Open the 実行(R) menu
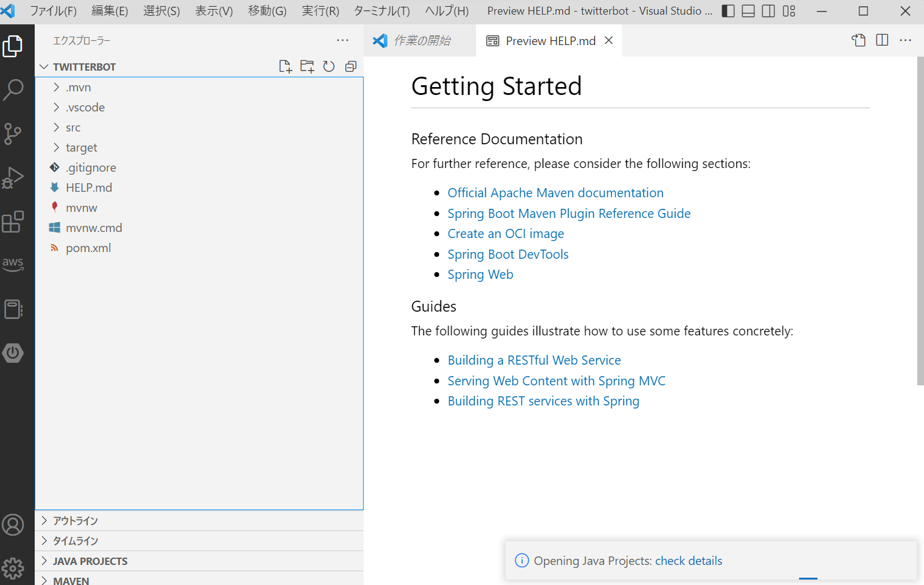This screenshot has height=585, width=924. point(320,11)
